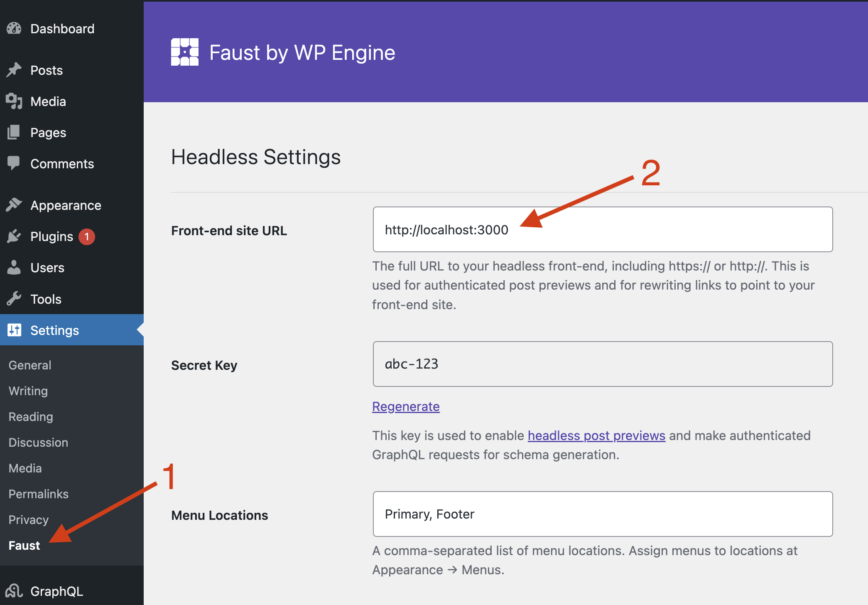868x605 pixels.
Task: Open the Permalinks settings submenu
Action: (39, 494)
